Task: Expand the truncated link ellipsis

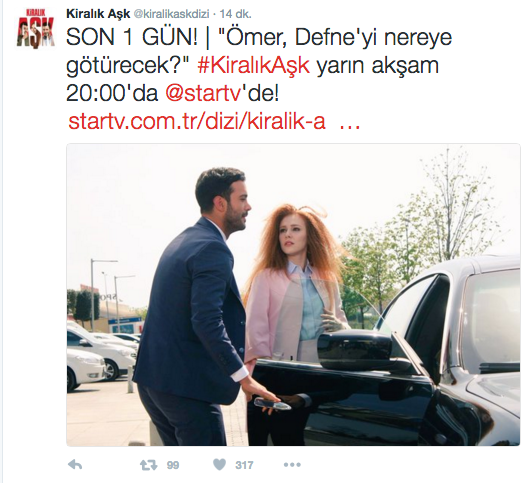Action: 349,126
